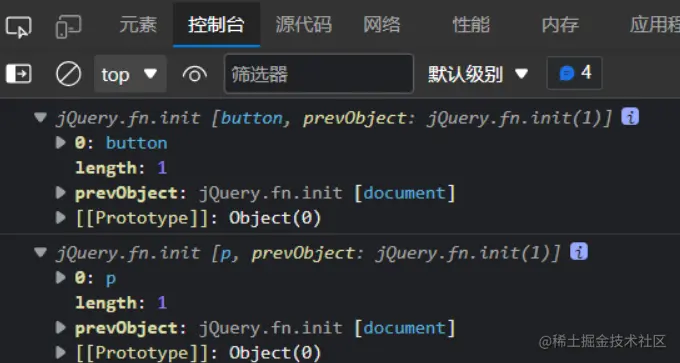Open the 默认级别 log level dropdown
Screen dimensions: 680x363
478,74
